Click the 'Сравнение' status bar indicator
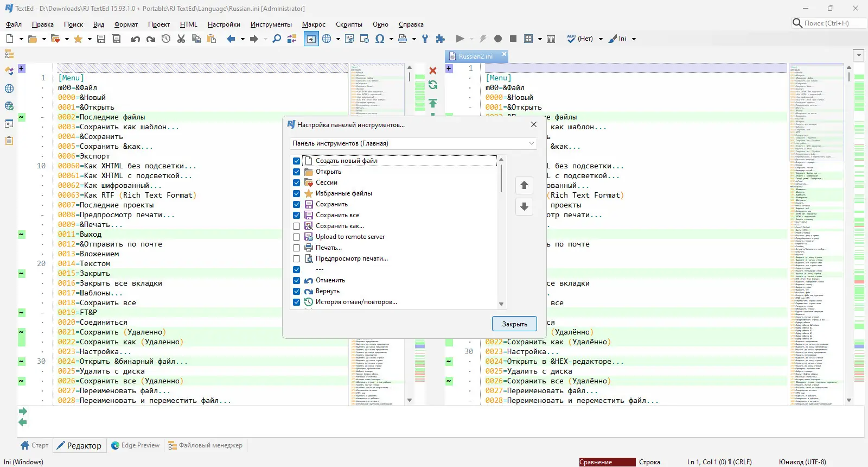The image size is (868, 467). pyautogui.click(x=607, y=462)
